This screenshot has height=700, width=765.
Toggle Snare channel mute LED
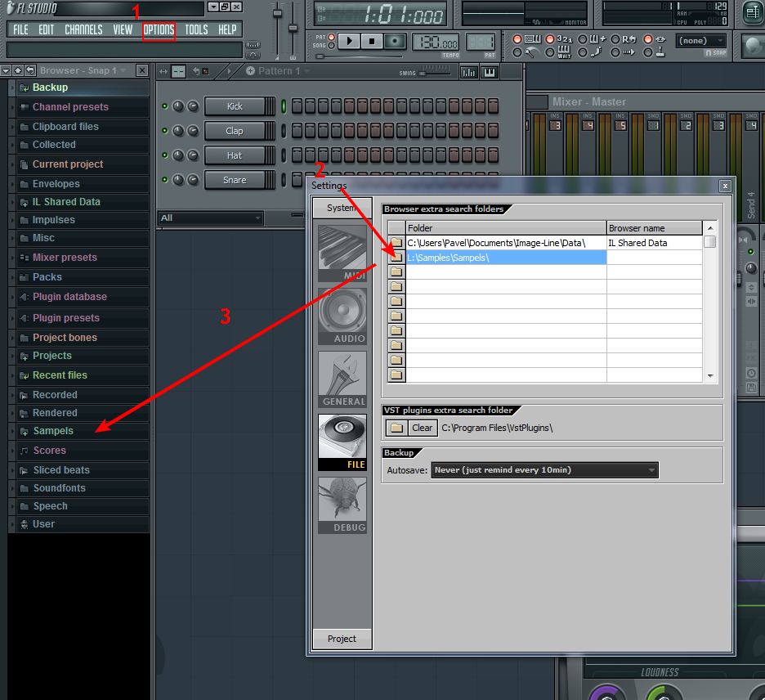pos(165,180)
